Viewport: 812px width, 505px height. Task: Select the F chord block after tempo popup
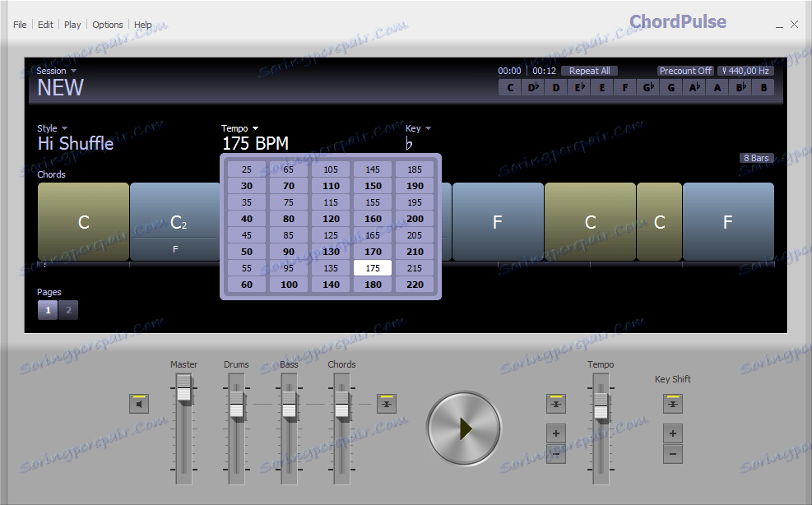pyautogui.click(x=499, y=222)
